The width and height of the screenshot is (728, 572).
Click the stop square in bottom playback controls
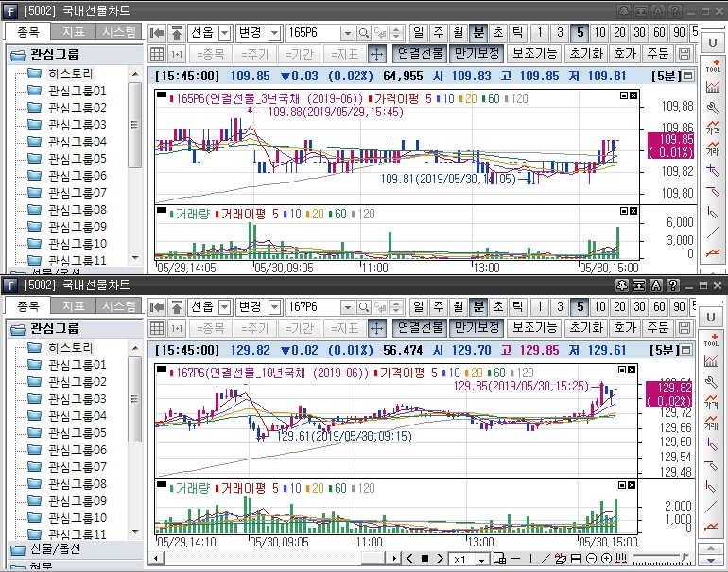pos(425,559)
